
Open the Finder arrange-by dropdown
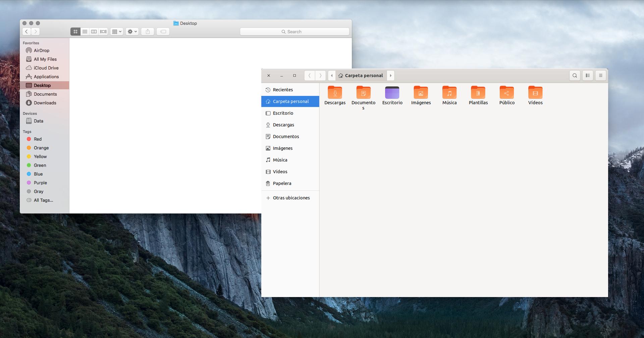tap(116, 31)
